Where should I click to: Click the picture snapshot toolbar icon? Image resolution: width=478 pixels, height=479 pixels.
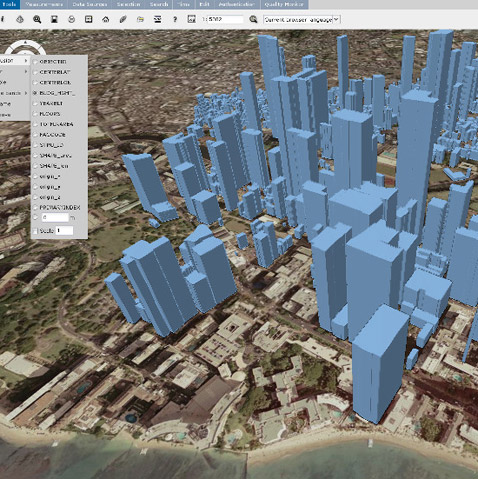point(192,19)
